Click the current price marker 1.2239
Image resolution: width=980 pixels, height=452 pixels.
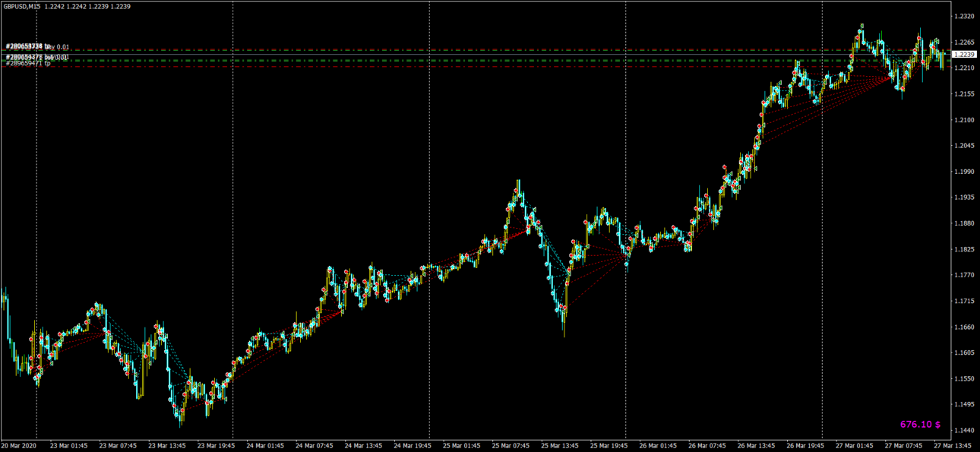[964, 55]
